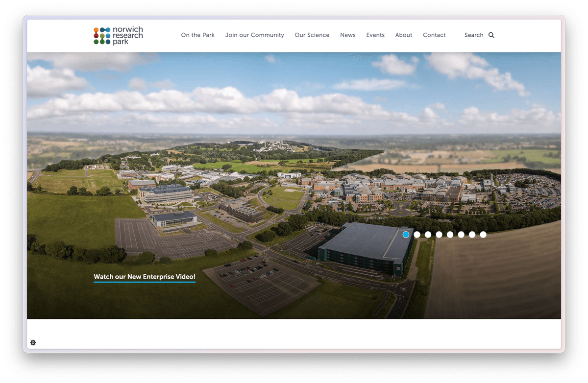This screenshot has height=383, width=588.
Task: Select the second carousel slide dot
Action: (x=417, y=235)
